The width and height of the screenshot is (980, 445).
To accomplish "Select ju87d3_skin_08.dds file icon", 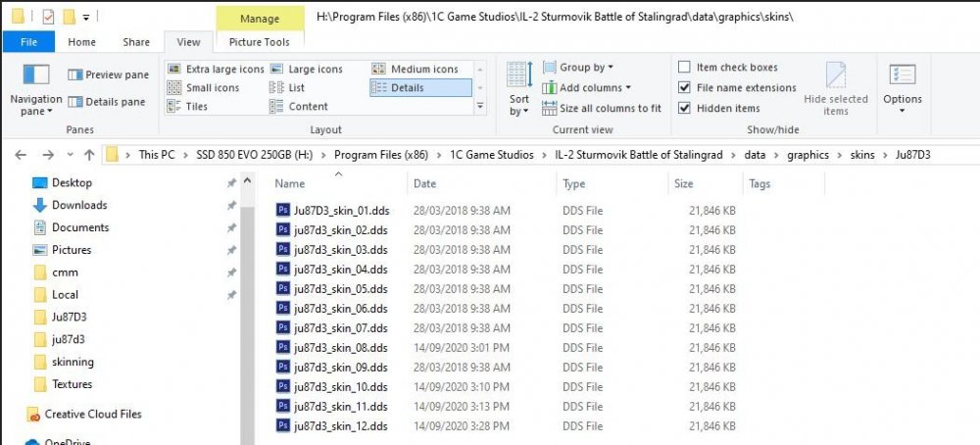I will pos(283,348).
